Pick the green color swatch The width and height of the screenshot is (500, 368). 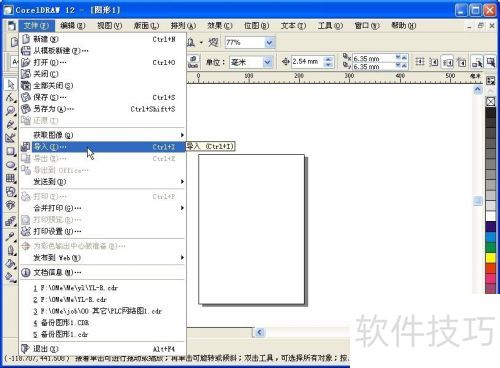pyautogui.click(x=490, y=247)
